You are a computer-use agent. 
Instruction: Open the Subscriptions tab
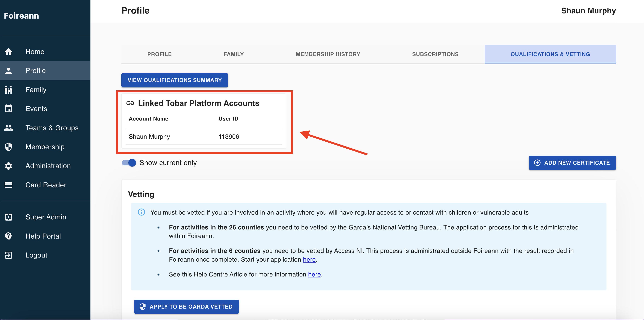435,54
